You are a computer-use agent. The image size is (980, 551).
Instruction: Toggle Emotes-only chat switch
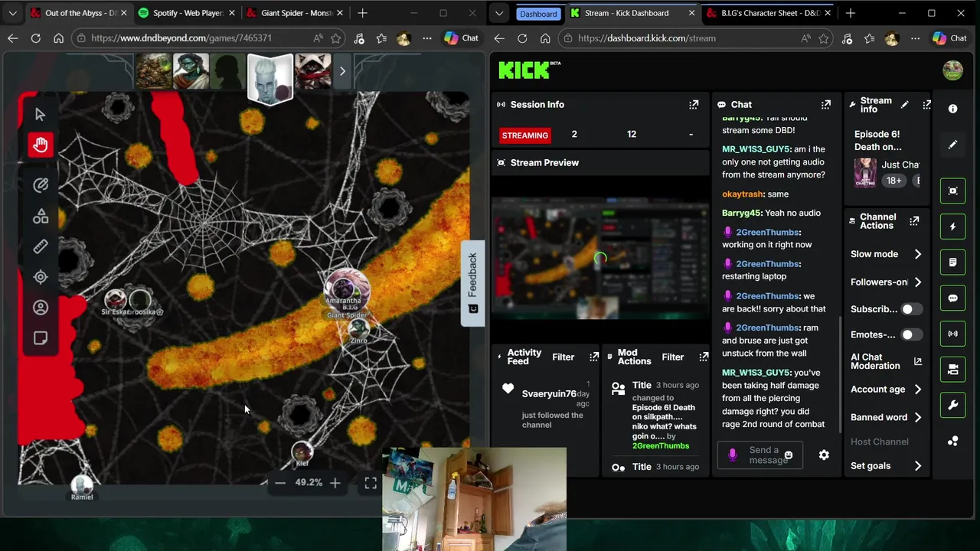click(911, 334)
